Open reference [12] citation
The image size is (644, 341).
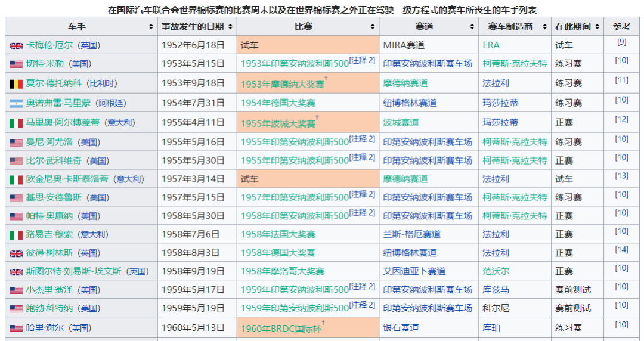click(x=621, y=120)
